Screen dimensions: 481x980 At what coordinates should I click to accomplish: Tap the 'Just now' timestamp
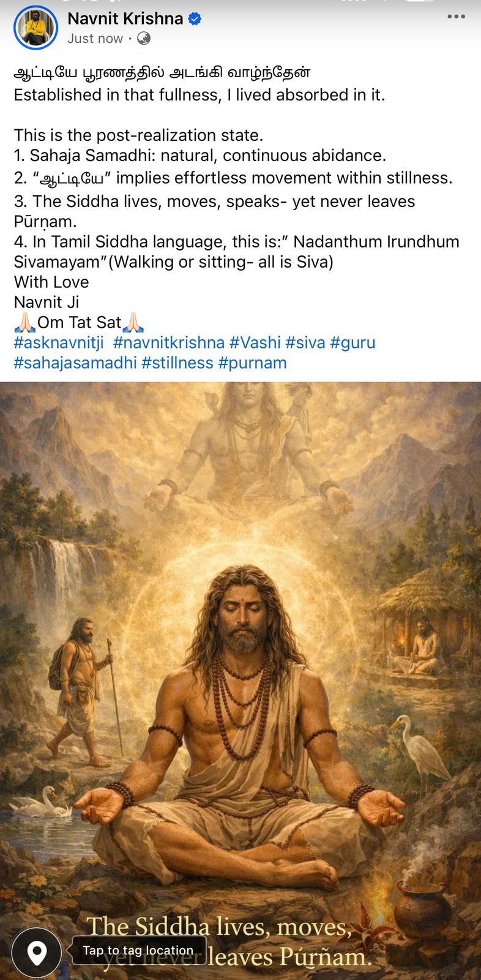coord(95,39)
